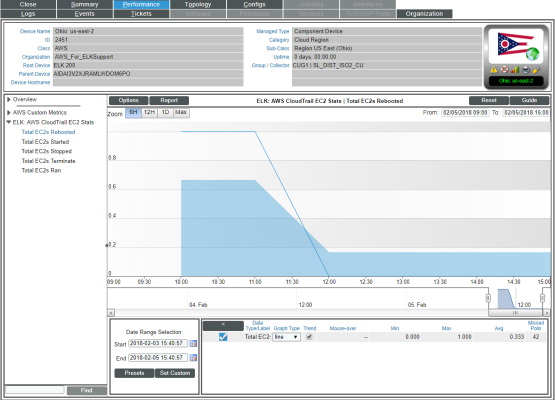Click the Close tab
This screenshot has width=555, height=400.
[x=28, y=4]
